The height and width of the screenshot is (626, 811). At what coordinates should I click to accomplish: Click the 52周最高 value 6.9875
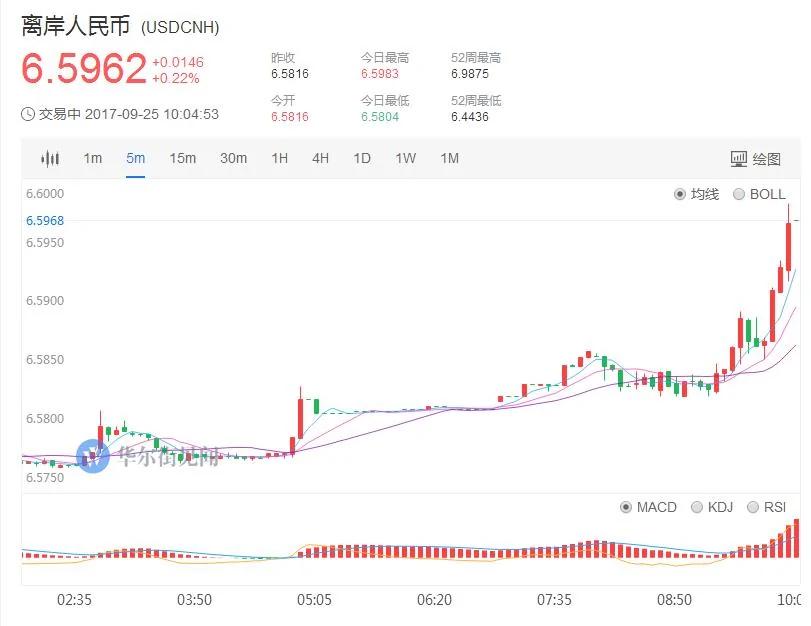click(x=470, y=74)
